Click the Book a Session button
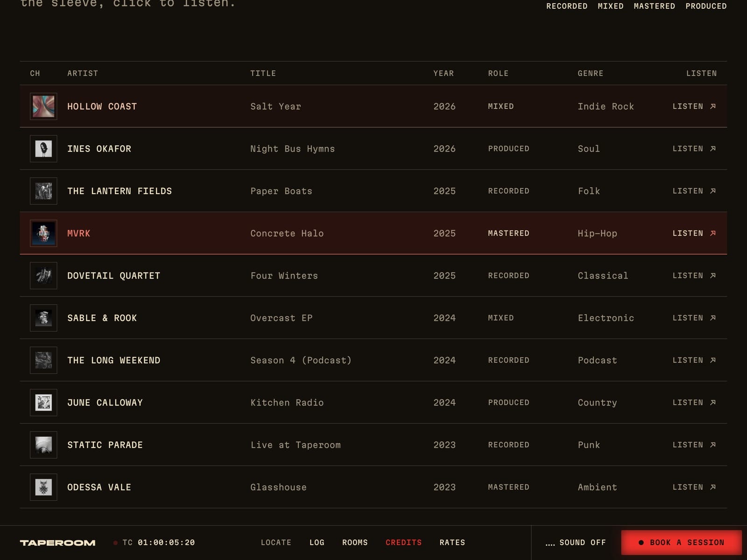747x560 pixels. [x=682, y=542]
